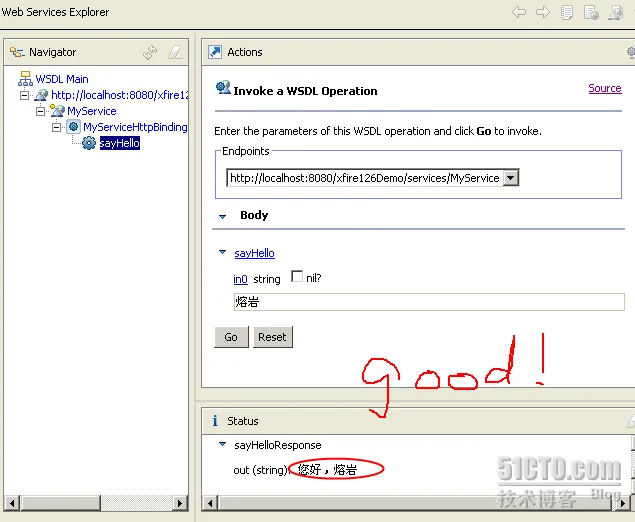Click the out (string) label

[x=260, y=470]
